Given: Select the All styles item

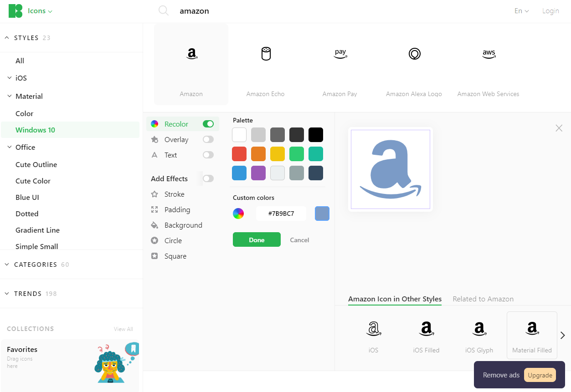Looking at the screenshot, I should (20, 61).
